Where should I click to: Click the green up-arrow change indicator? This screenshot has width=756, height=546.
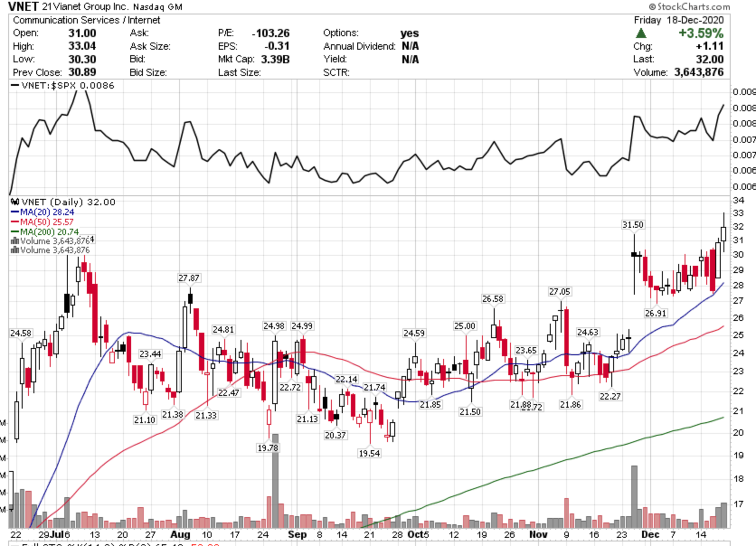641,33
